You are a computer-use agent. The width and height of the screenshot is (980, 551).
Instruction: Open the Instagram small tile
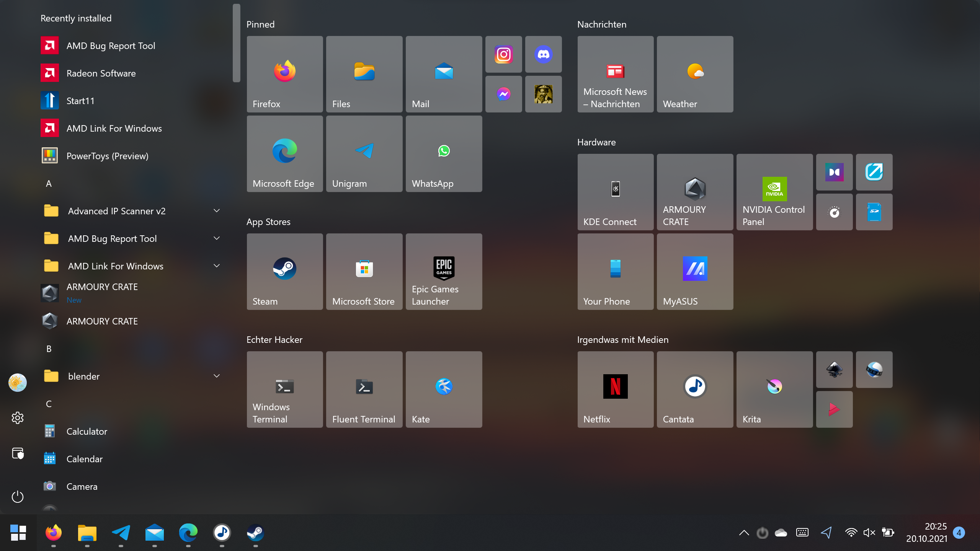[x=503, y=54]
